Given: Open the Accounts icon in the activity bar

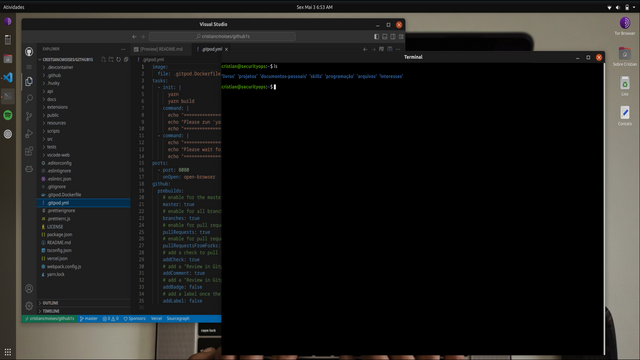Looking at the screenshot, I should pyautogui.click(x=29, y=289).
